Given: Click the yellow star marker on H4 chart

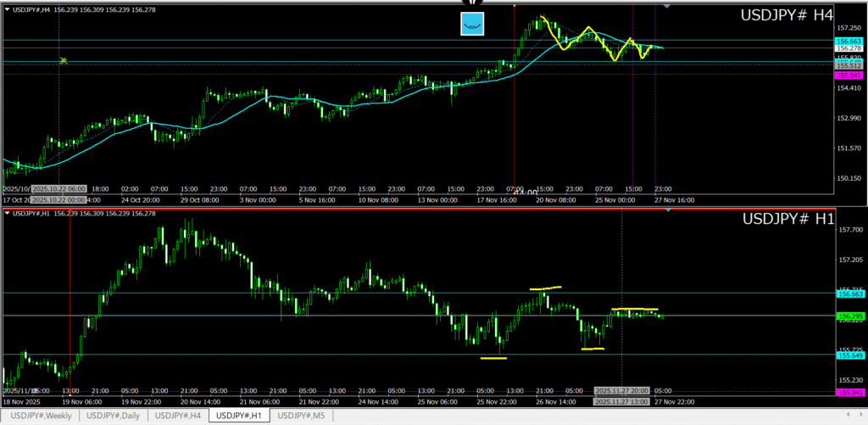Looking at the screenshot, I should point(63,60).
